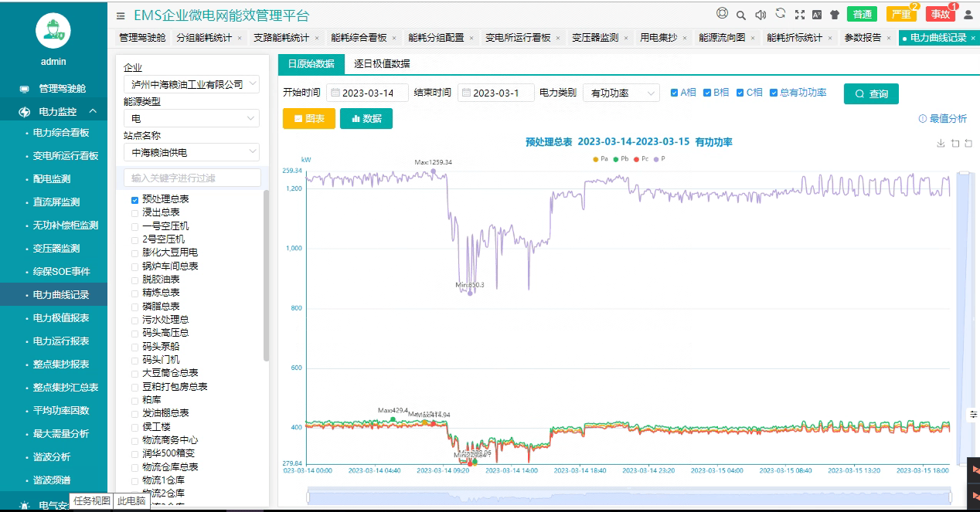Image resolution: width=980 pixels, height=512 pixels.
Task: Click the search magnifier icon in header
Action: 740,15
